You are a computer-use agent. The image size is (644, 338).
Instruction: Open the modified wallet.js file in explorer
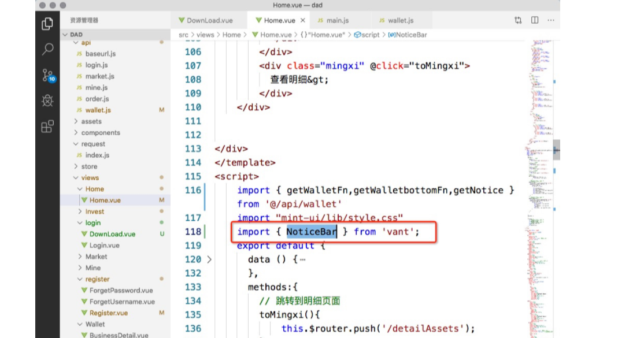(x=115, y=110)
